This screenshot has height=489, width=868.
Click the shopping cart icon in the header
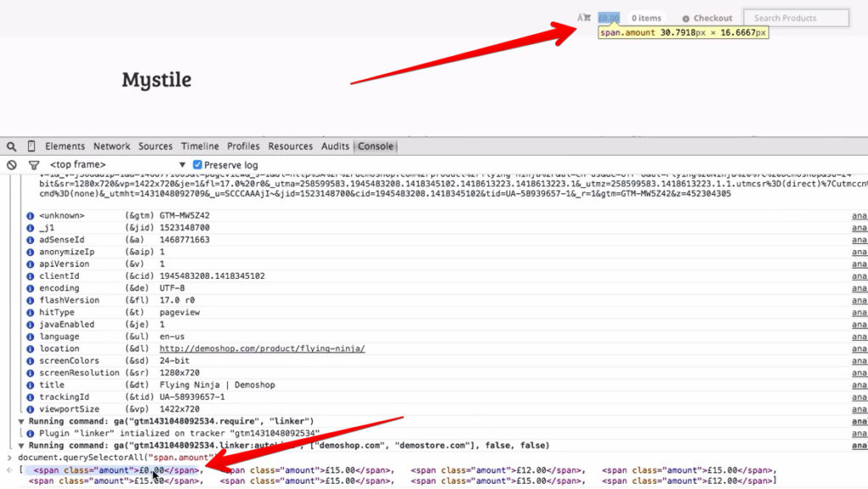(x=587, y=17)
